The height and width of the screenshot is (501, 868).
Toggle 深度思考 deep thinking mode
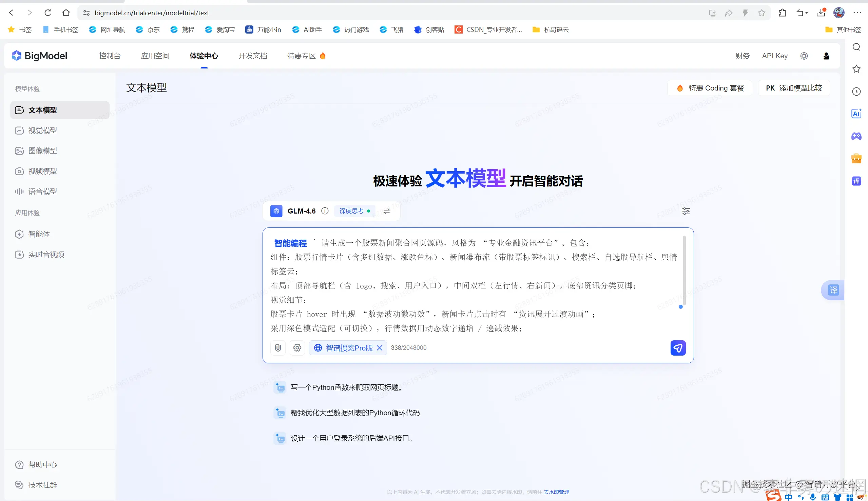click(354, 211)
